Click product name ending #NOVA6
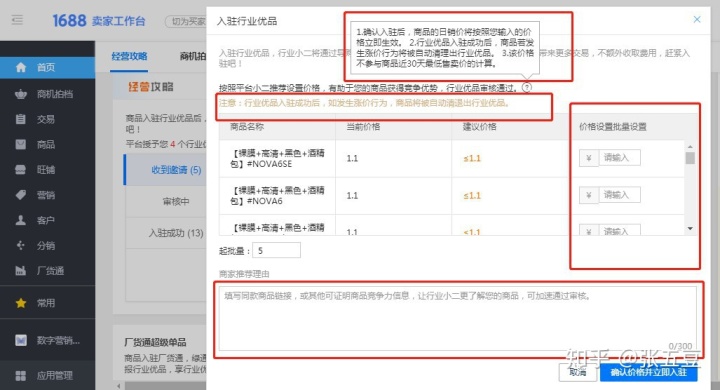 [277, 196]
